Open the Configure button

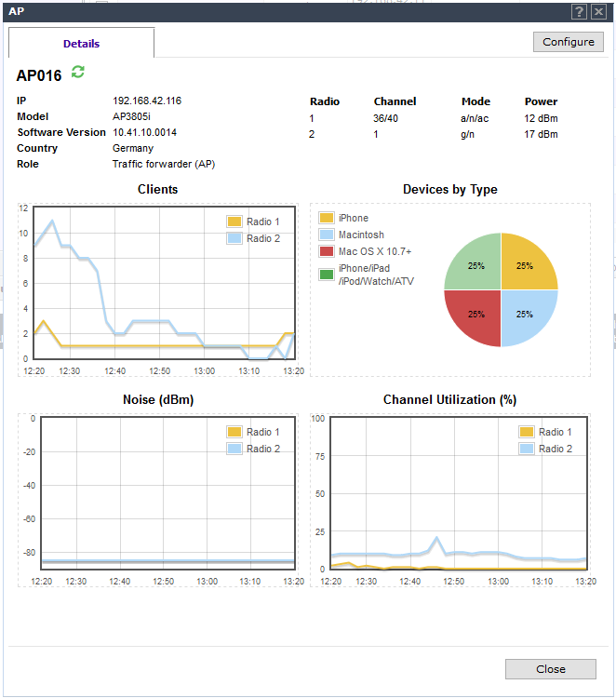pyautogui.click(x=569, y=42)
